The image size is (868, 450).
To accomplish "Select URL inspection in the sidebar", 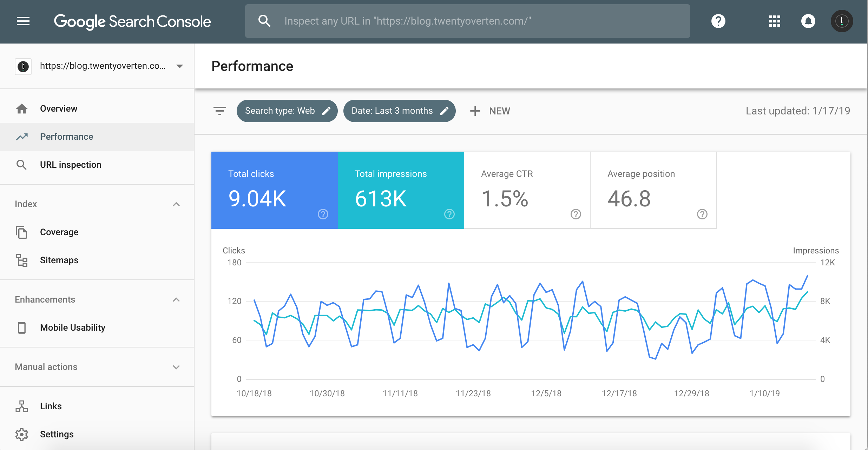I will 70,164.
